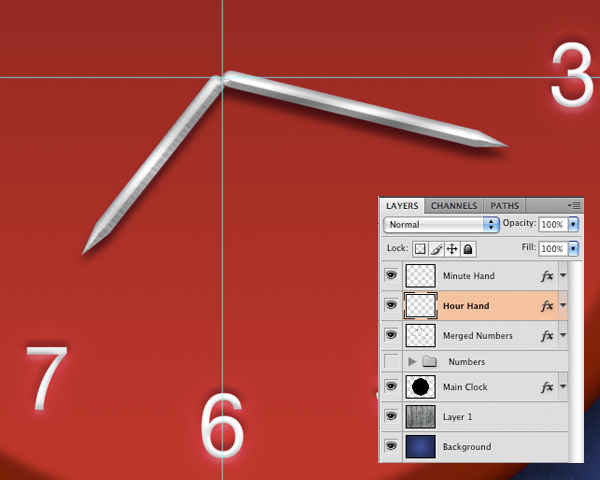Click the fx icon on Merged Numbers layer
Screen dimensions: 600x480
point(548,336)
